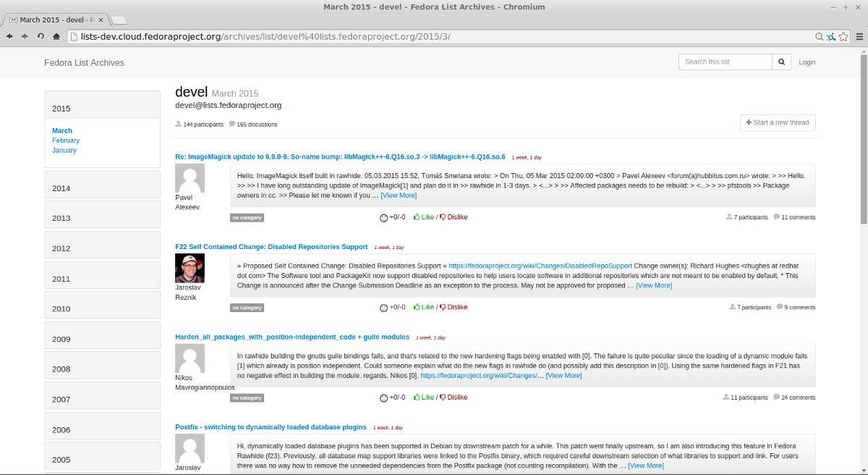Open the Postfix dynamically loaded plugins thread

coord(271,427)
